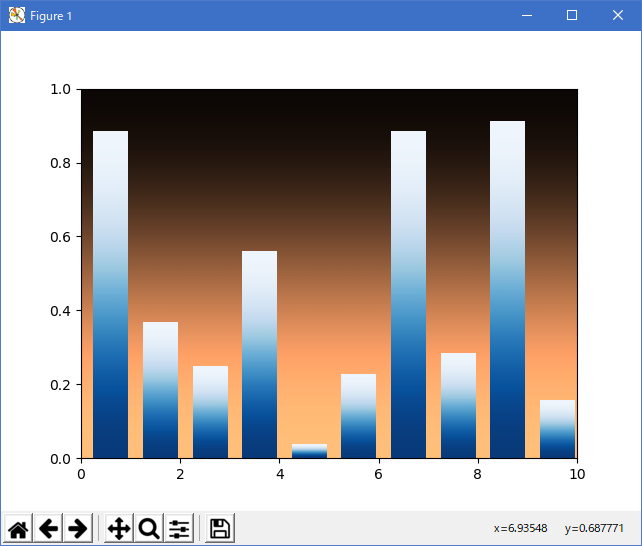Screen dimensions: 642x546
Task: Click the matplotlib Figure 1 window icon
Action: point(17,16)
